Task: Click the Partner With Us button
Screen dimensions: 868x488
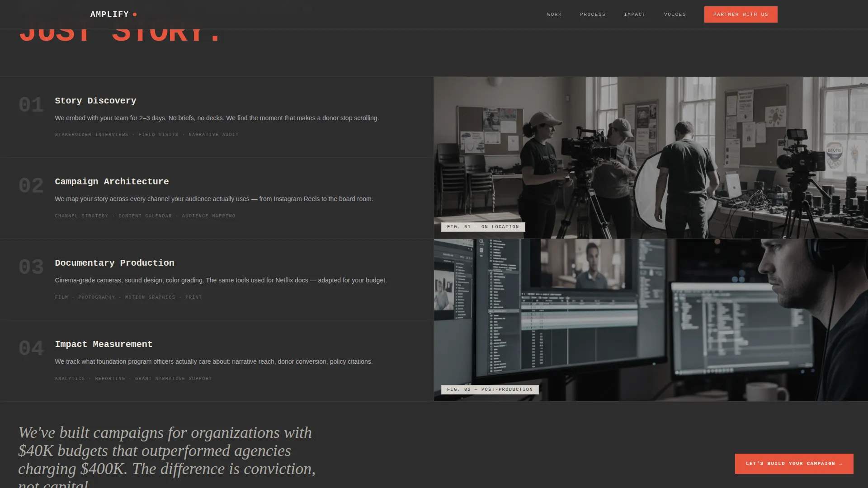Action: point(741,14)
